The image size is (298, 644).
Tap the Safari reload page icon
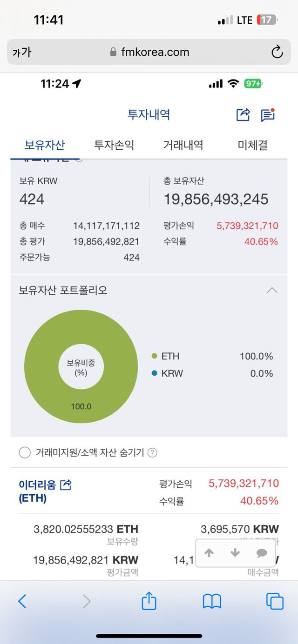click(277, 52)
